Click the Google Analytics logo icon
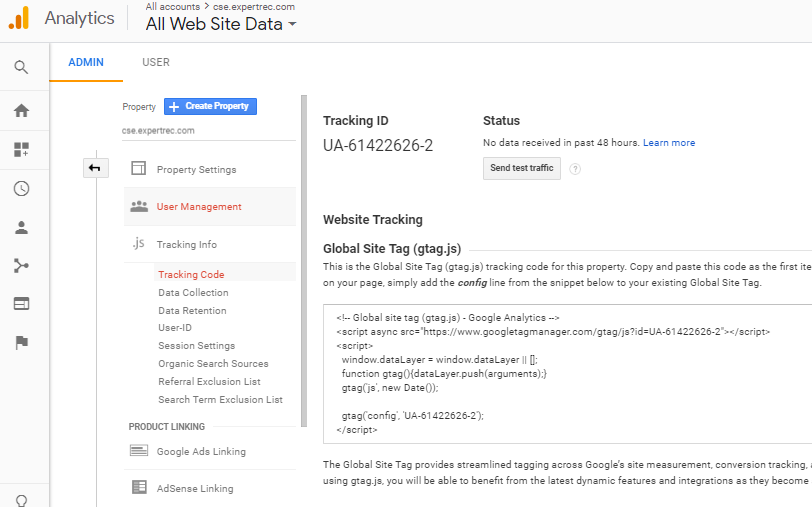Screen dimensions: 812x507 19,18
